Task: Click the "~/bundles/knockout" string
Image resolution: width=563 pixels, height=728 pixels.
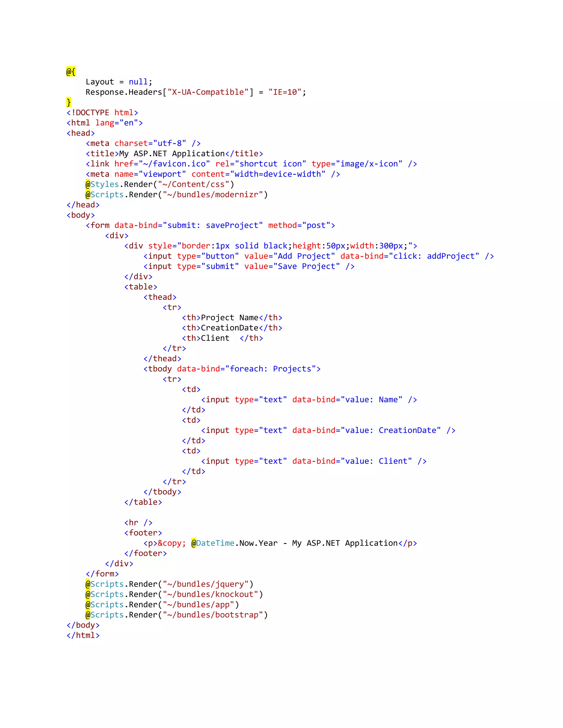Action: (x=210, y=594)
